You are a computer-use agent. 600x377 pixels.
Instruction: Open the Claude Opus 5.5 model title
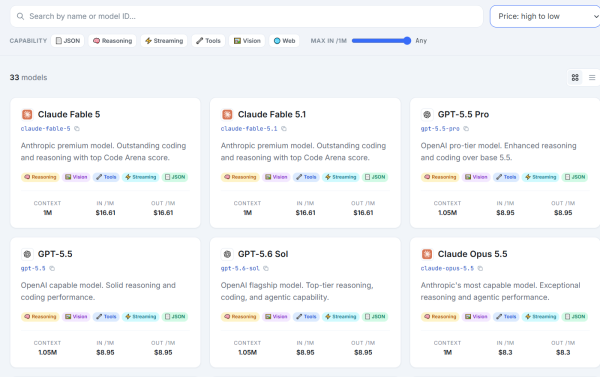coord(473,254)
